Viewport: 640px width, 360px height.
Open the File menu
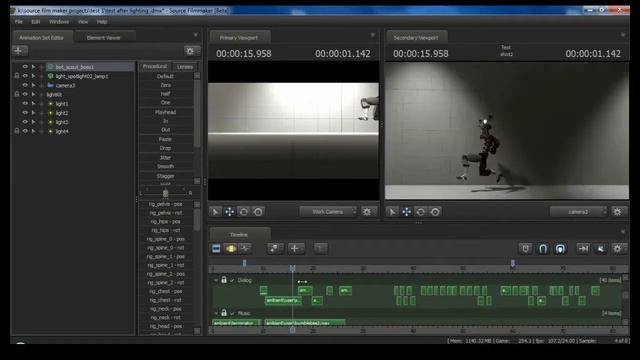pyautogui.click(x=19, y=22)
